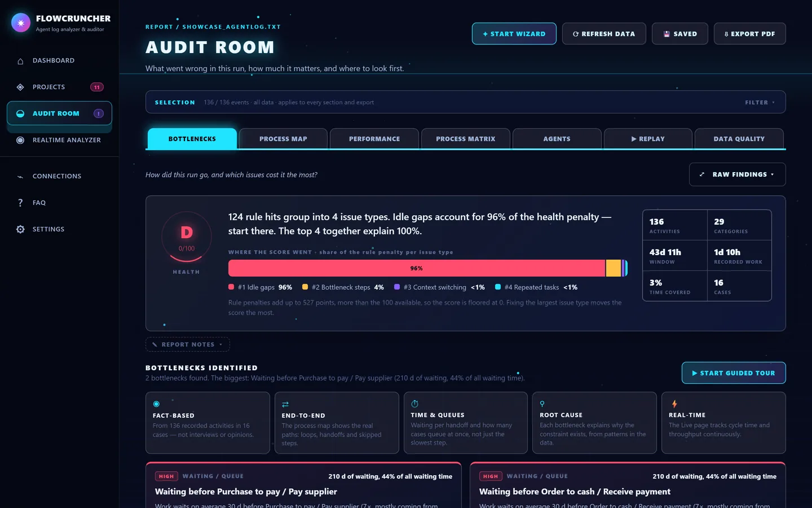This screenshot has height=508, width=812.
Task: Click the D health grade circle
Action: pos(187,237)
